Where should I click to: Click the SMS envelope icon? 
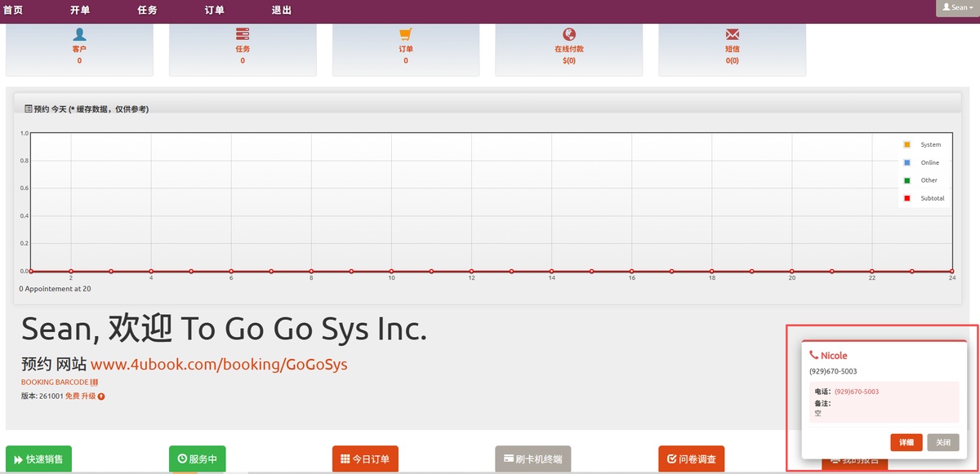pos(733,34)
